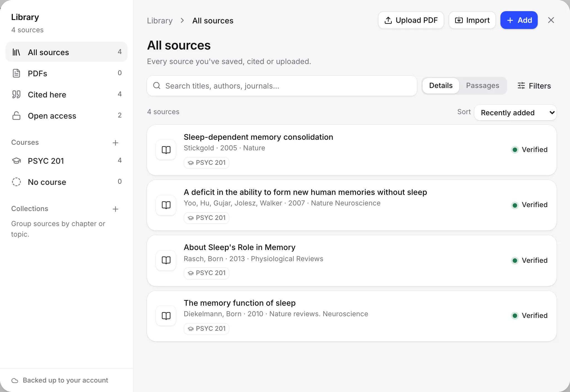Select Cited here in the sidebar

67,94
